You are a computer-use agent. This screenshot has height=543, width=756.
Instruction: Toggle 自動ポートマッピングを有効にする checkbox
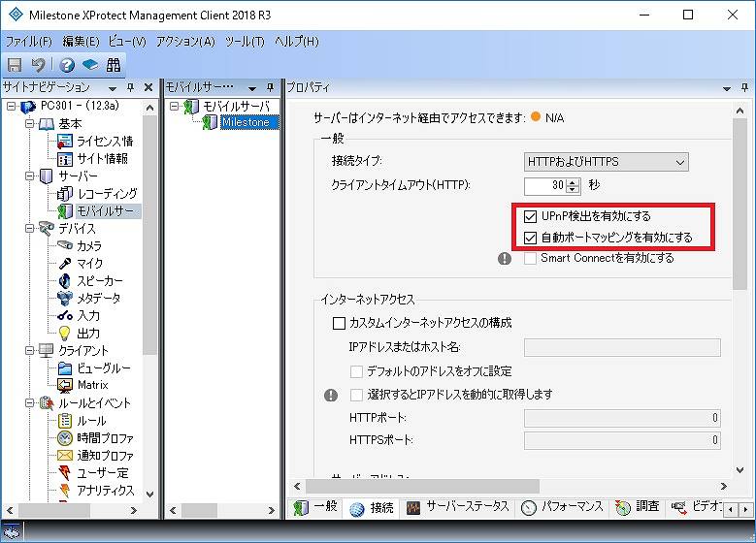coord(530,238)
